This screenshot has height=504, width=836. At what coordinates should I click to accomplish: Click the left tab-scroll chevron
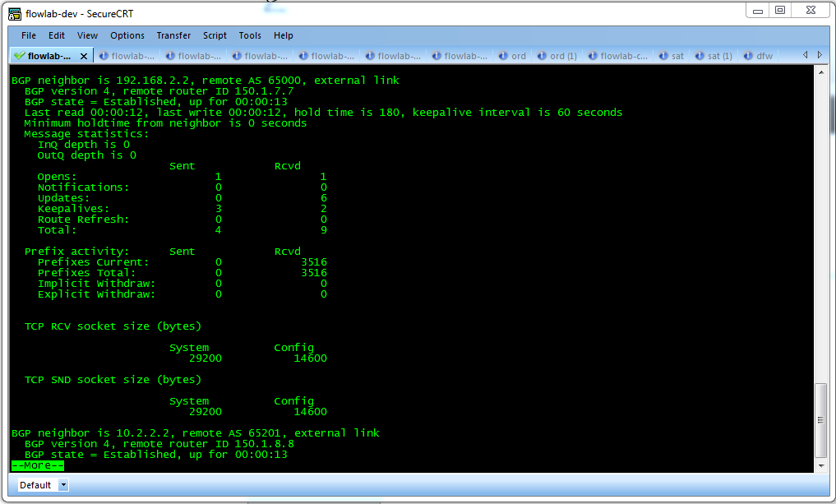click(x=806, y=55)
